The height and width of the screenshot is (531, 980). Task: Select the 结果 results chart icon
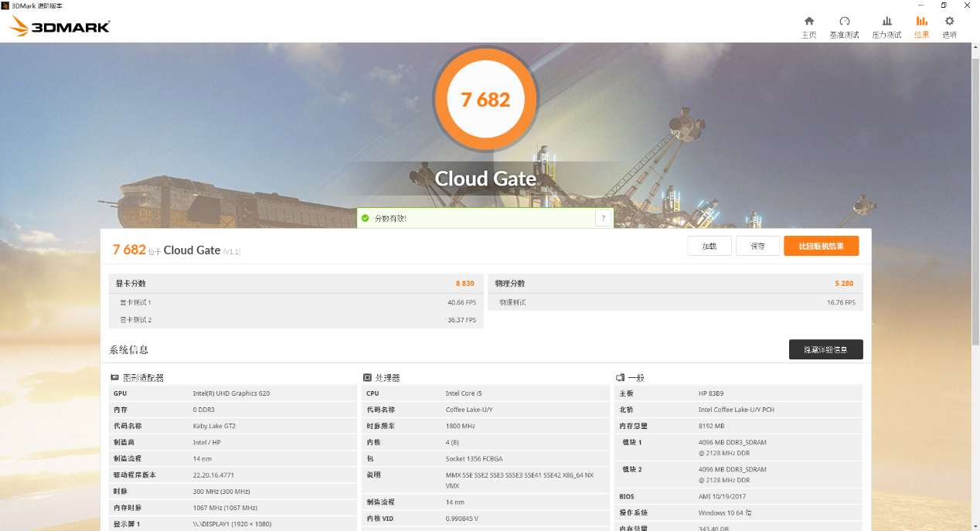(921, 22)
